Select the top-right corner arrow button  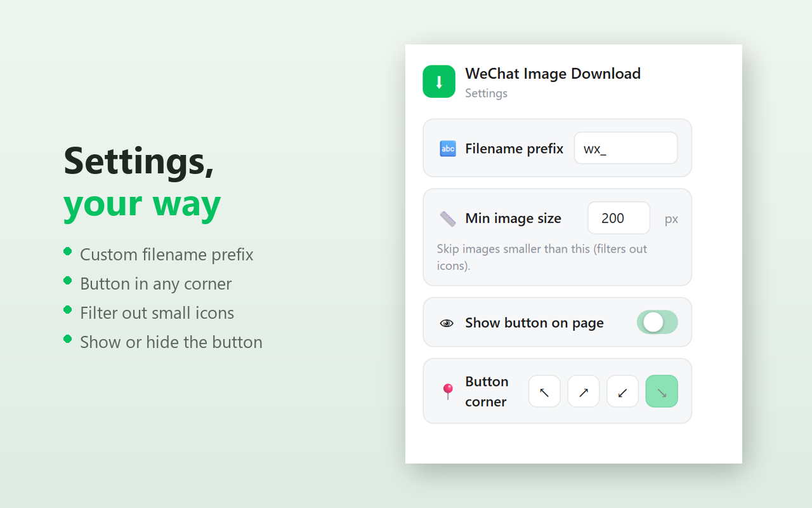[x=584, y=391]
